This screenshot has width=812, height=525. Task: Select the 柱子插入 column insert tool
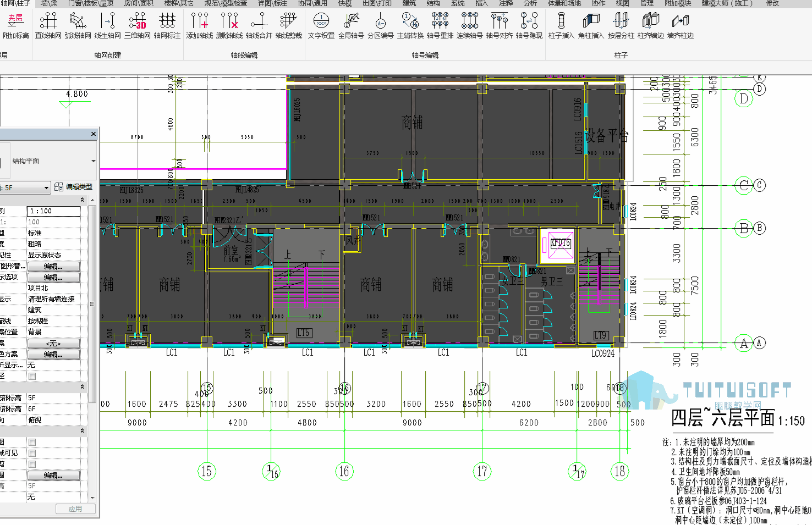[561, 25]
